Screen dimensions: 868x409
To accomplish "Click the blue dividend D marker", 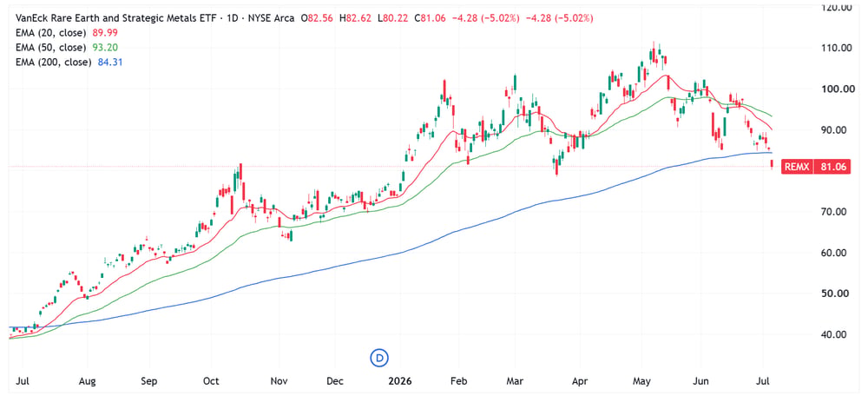I will click(380, 358).
